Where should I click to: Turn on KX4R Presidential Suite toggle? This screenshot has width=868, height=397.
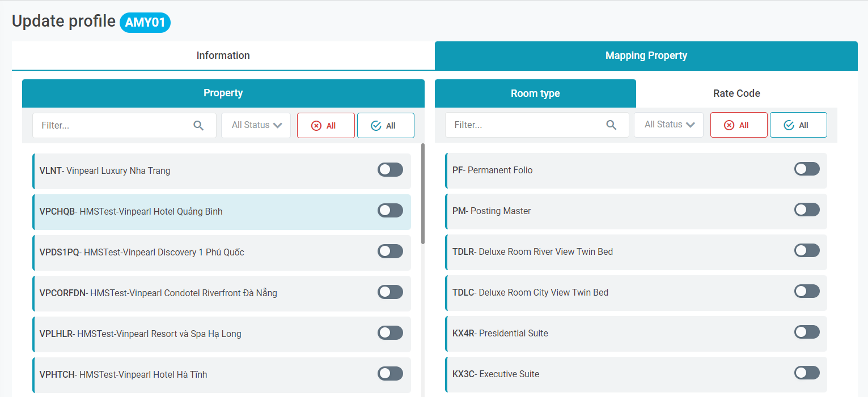click(x=807, y=332)
